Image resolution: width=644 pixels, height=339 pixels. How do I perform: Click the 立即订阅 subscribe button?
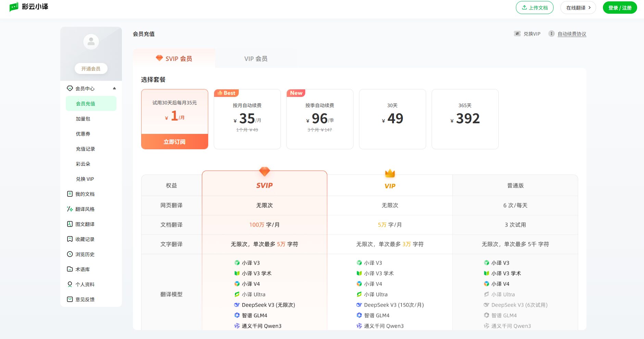tap(174, 141)
